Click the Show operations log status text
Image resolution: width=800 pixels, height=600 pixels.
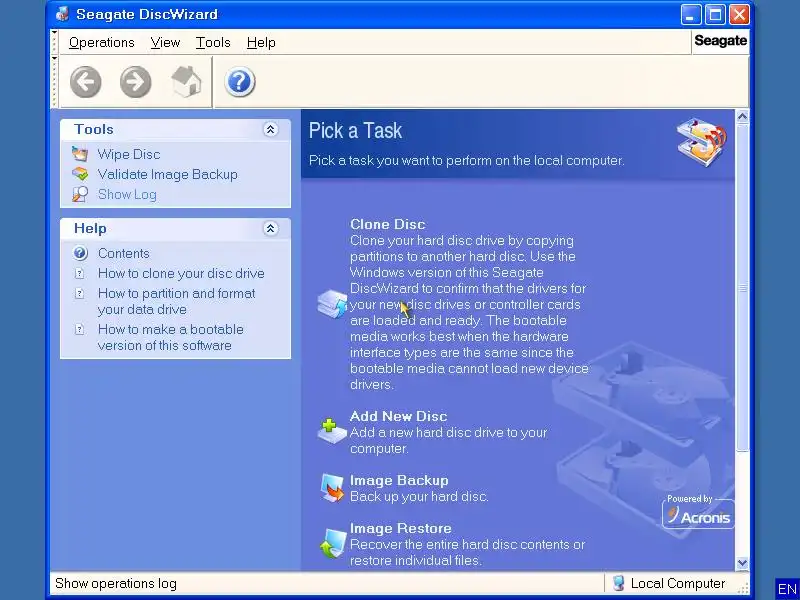(116, 583)
